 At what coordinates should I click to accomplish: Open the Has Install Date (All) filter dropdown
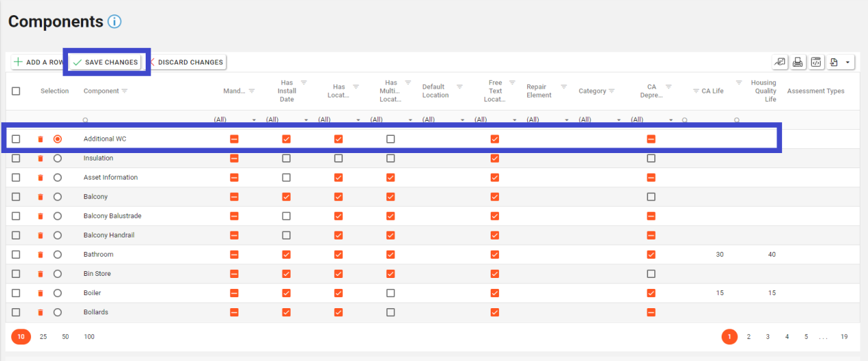pyautogui.click(x=307, y=120)
